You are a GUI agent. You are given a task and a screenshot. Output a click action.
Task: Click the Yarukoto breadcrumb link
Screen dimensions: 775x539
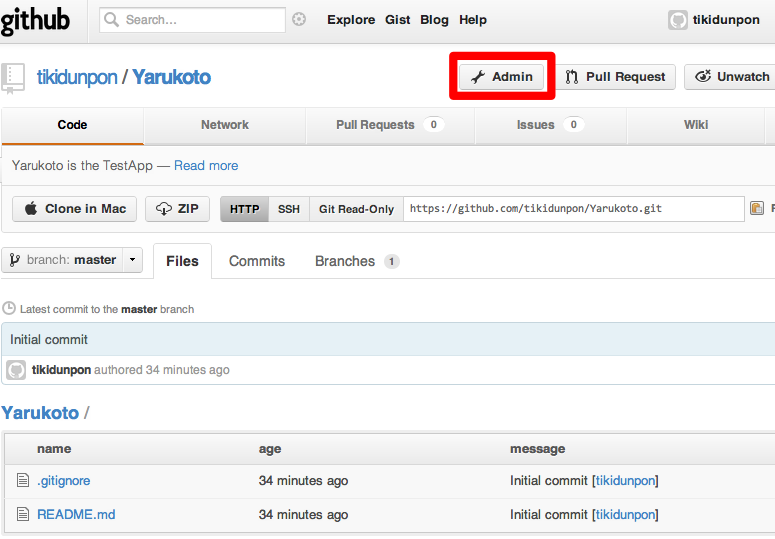40,413
